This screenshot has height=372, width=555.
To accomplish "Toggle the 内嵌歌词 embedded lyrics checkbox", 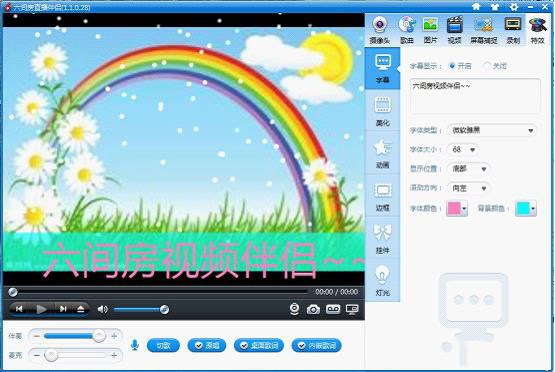I will (x=316, y=345).
